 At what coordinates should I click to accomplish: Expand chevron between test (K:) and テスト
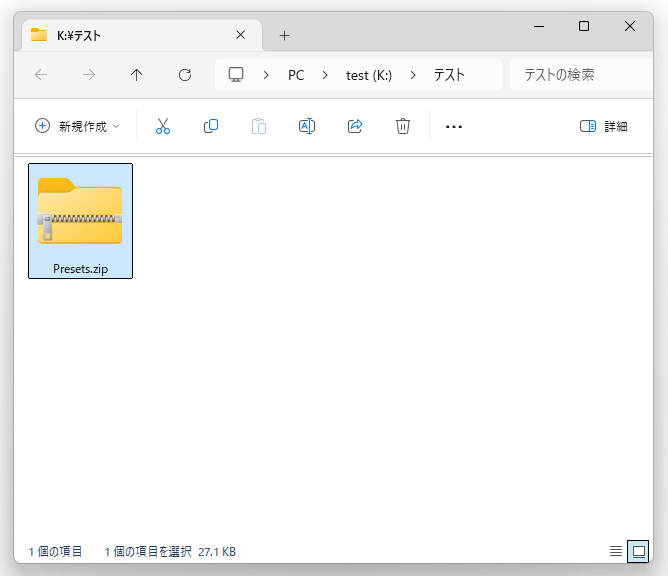coord(412,75)
